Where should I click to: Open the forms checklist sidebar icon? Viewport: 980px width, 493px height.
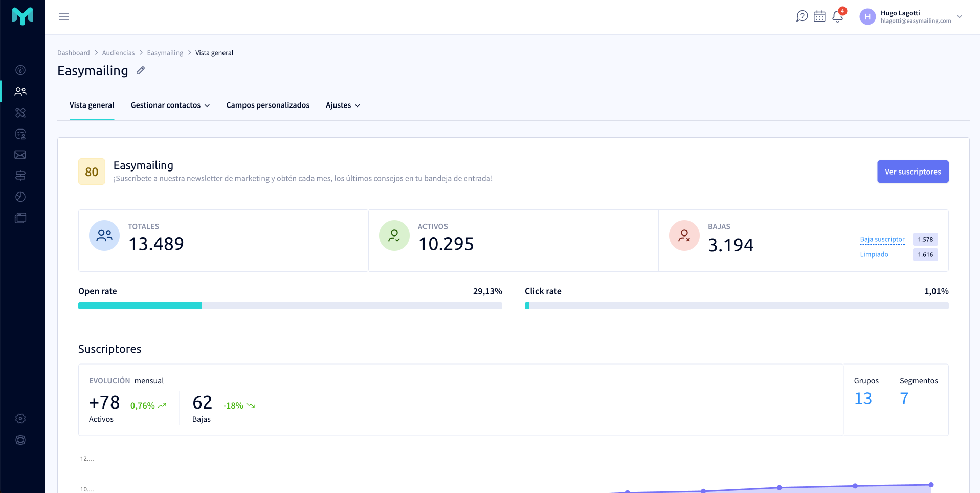coord(20,134)
